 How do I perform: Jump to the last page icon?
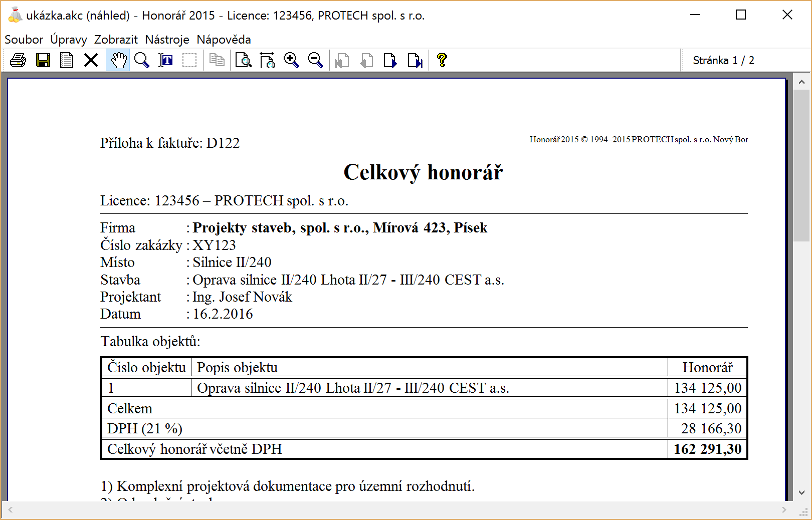tap(415, 61)
